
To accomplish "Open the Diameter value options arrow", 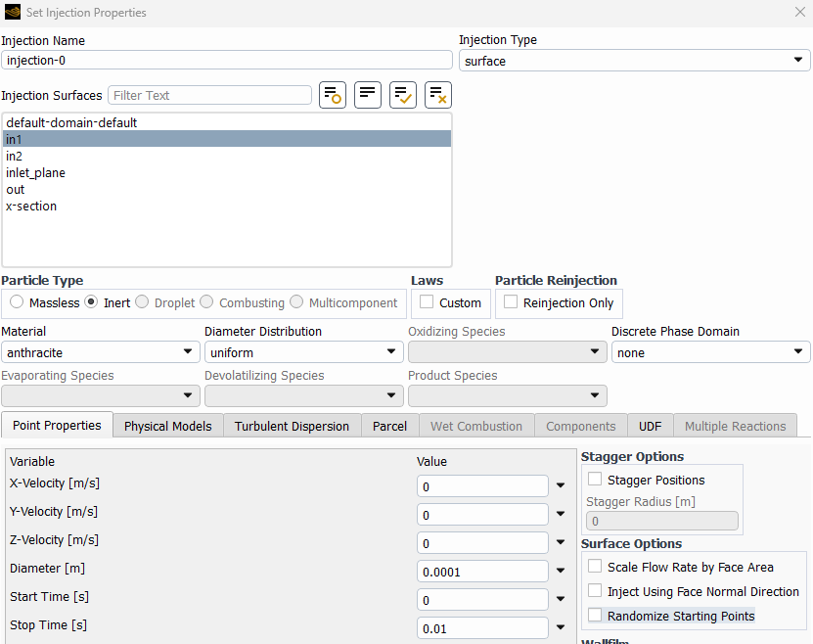I will click(x=561, y=572).
